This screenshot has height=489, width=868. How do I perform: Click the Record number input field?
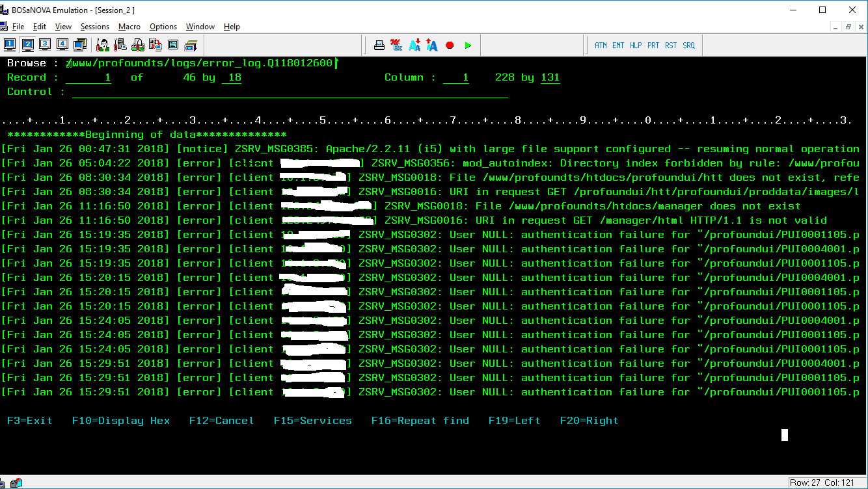[88, 78]
